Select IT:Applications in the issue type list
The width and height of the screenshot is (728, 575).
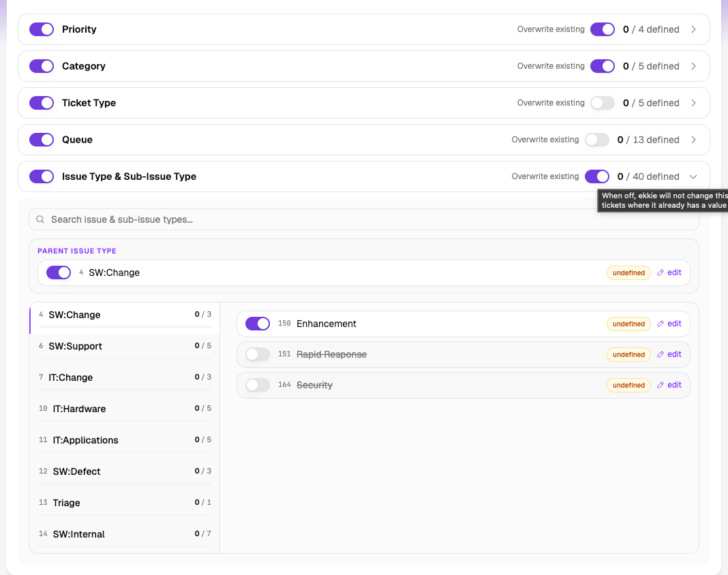tap(125, 443)
